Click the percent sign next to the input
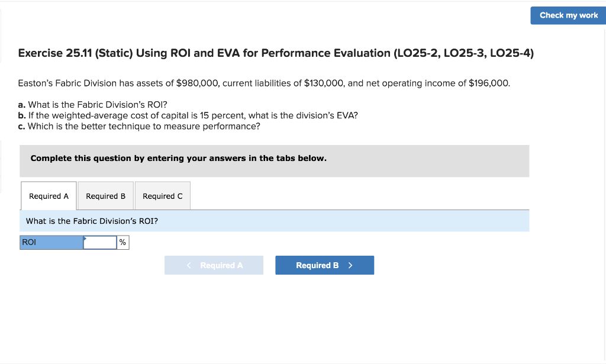The height and width of the screenshot is (364, 606). coord(123,242)
